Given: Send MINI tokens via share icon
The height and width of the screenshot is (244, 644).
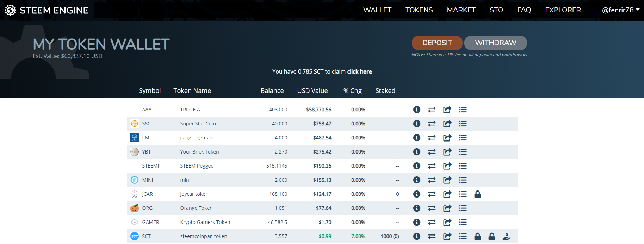Looking at the screenshot, I should click(x=447, y=180).
